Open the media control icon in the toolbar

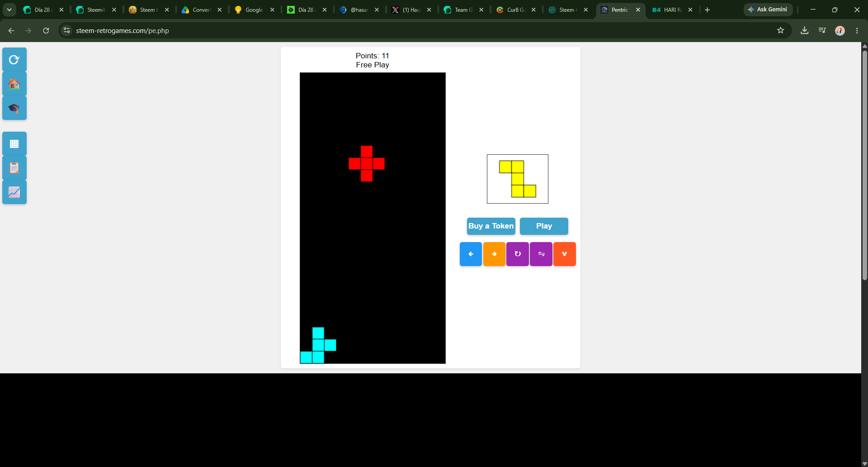tap(822, 30)
